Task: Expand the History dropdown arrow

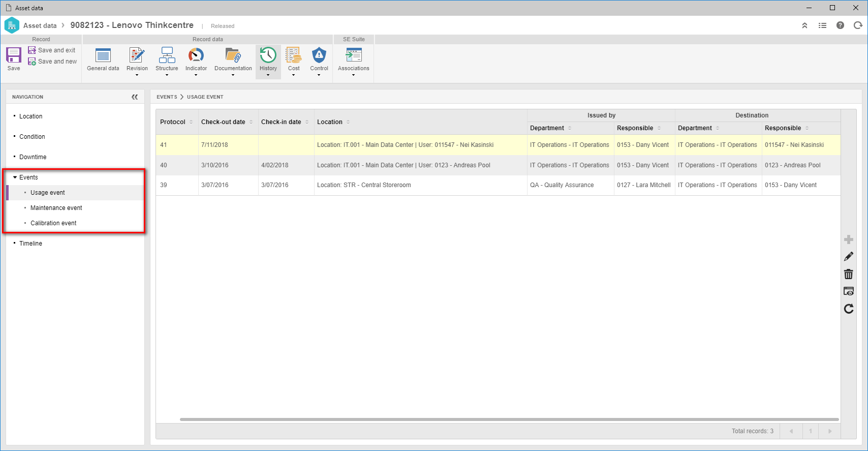Action: click(268, 75)
